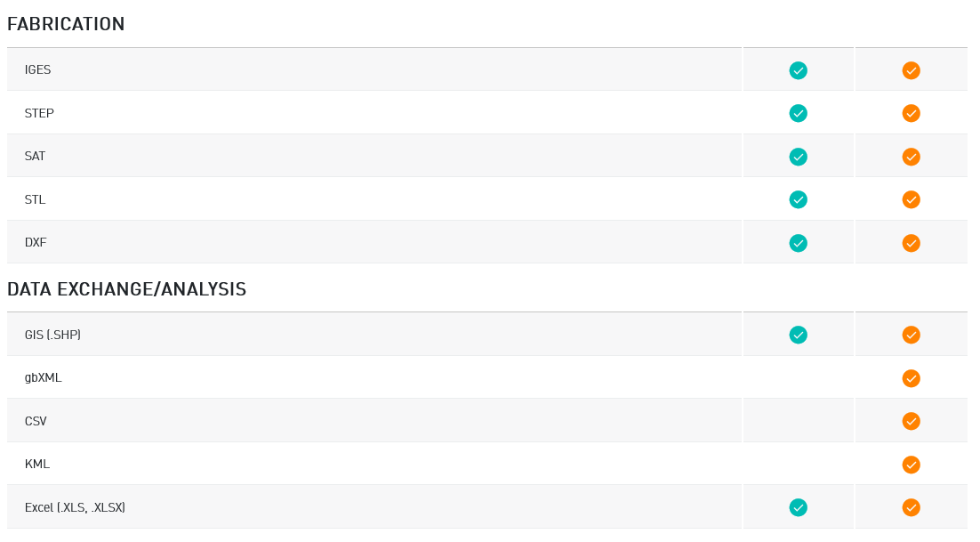Click the orange checkmark in the STEP row
980x542 pixels.
[912, 113]
